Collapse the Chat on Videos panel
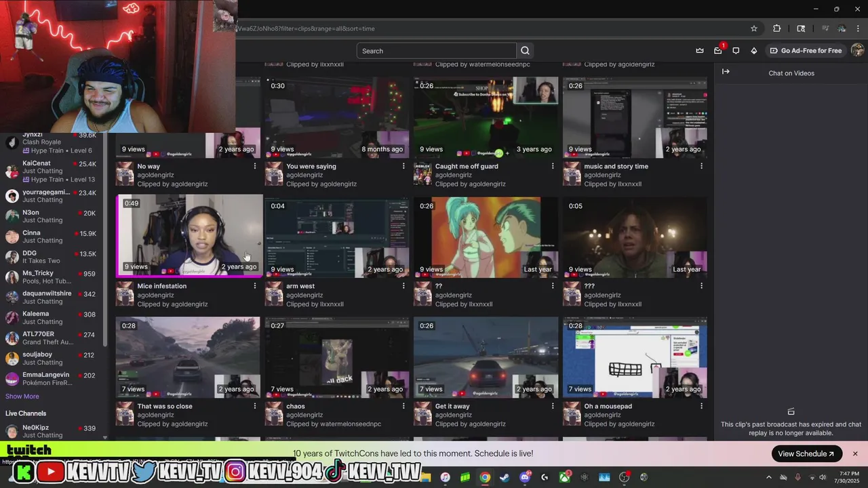The image size is (868, 488). 726,71
